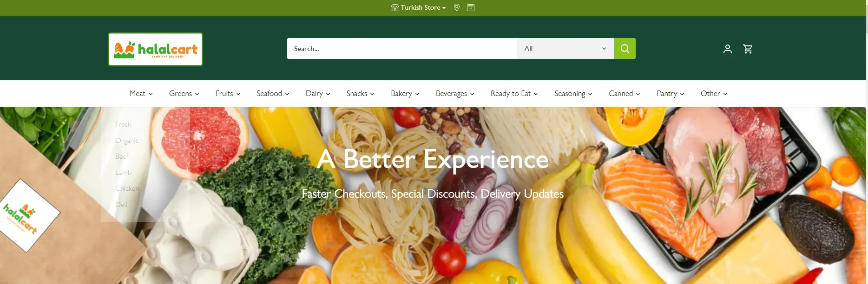Expand the Turkish Store selector
This screenshot has height=284, width=868.
(419, 7)
